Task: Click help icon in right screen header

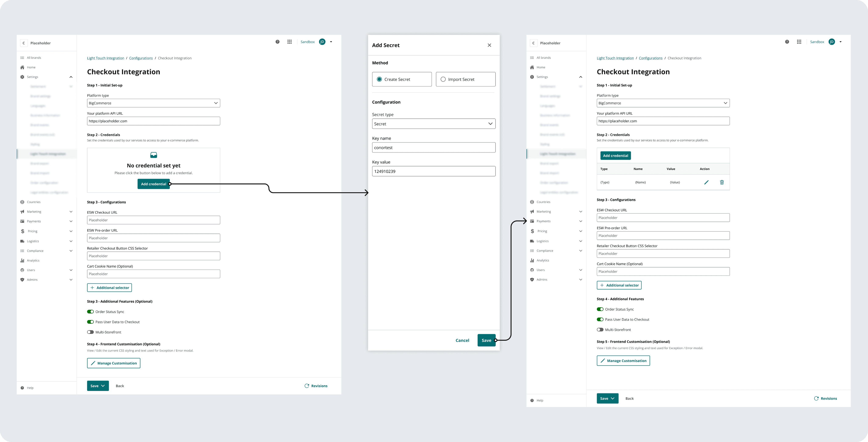Action: (x=787, y=42)
